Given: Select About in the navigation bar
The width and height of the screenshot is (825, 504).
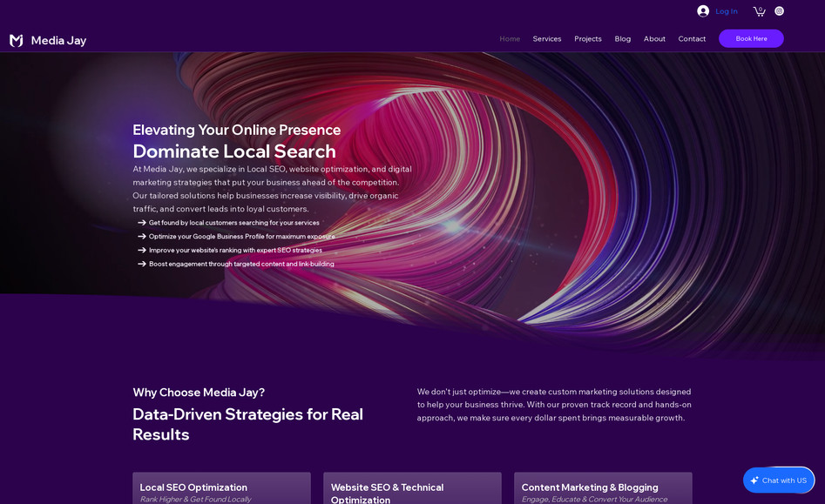Looking at the screenshot, I should click(654, 39).
